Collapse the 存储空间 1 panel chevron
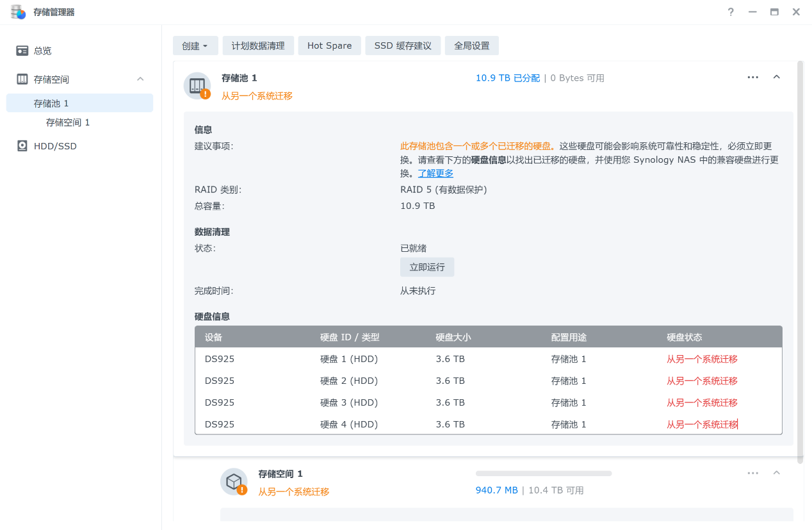This screenshot has width=812, height=530. click(777, 473)
